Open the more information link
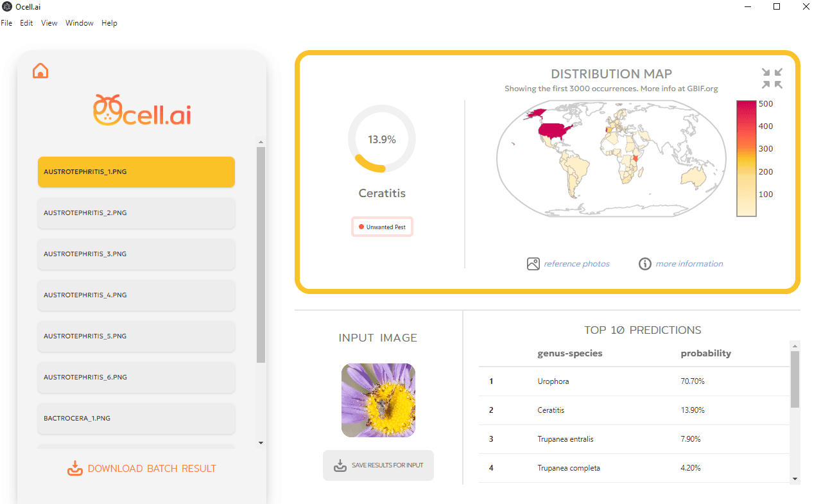The width and height of the screenshot is (821, 504). (689, 264)
